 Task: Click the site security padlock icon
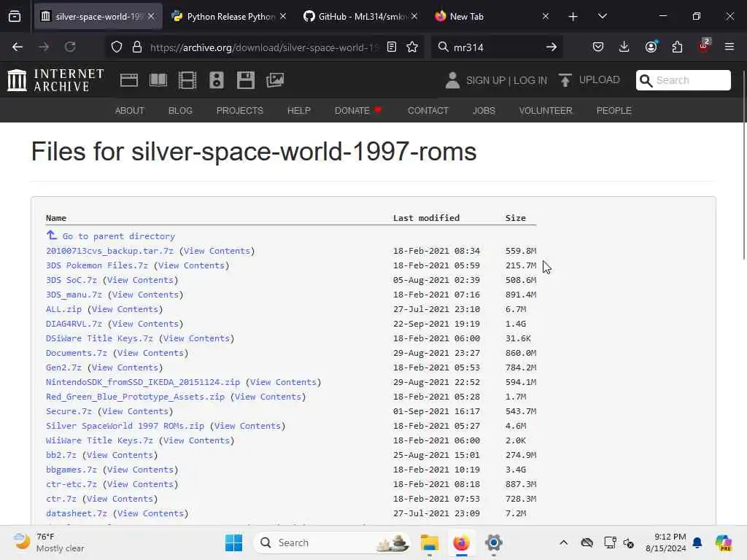(x=137, y=47)
